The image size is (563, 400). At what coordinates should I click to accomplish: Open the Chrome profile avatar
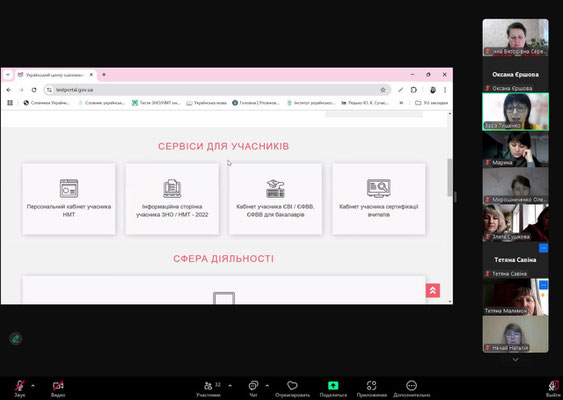pyautogui.click(x=433, y=90)
